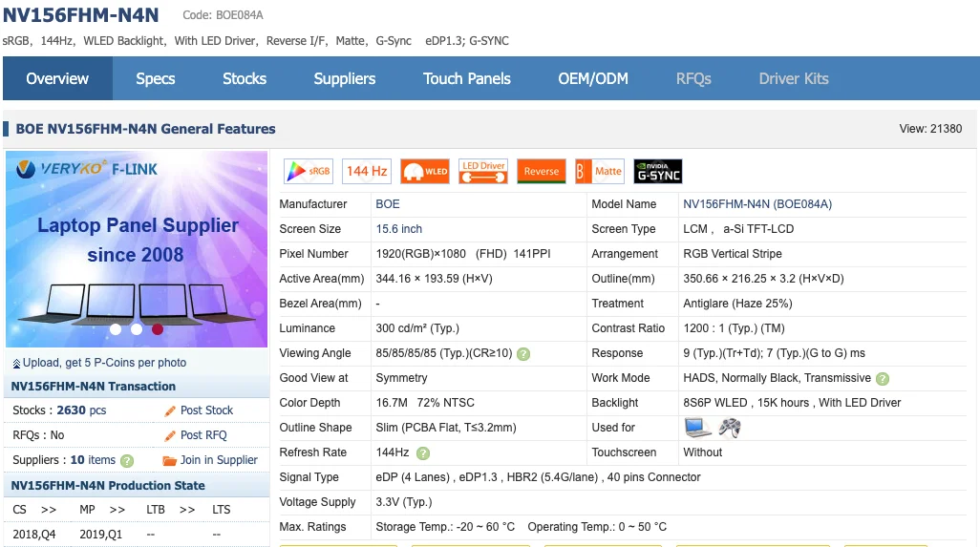Click the NV156FHM-N4N page title
980x547 pixels.
80,15
